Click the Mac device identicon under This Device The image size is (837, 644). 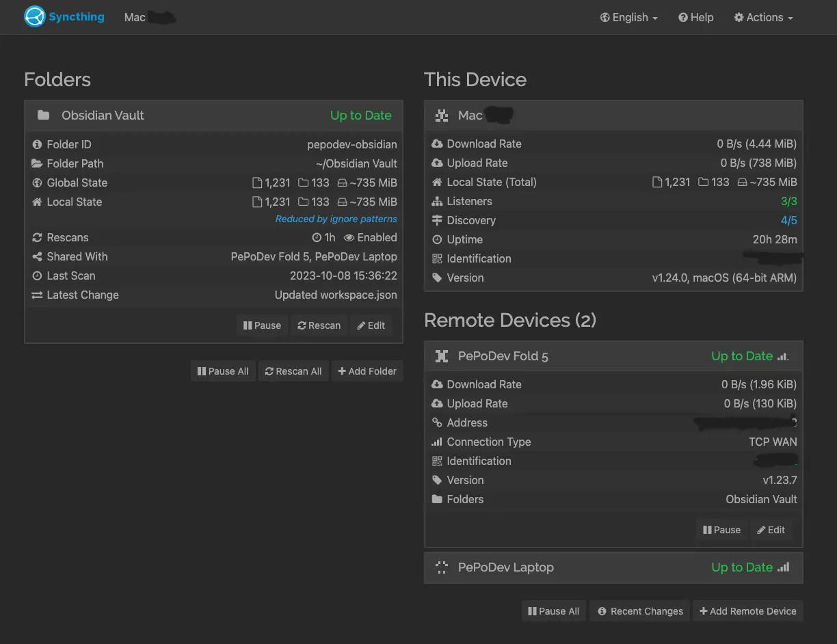click(x=442, y=116)
